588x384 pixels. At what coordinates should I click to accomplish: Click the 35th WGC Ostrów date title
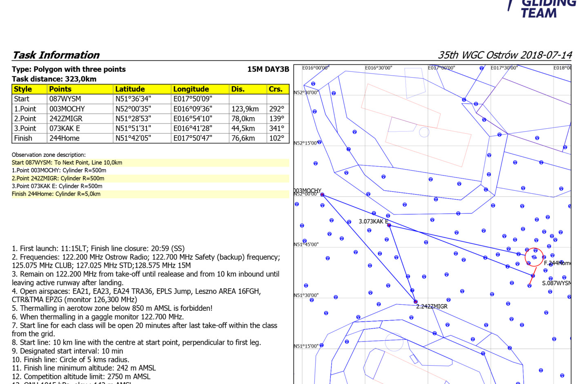tap(505, 55)
